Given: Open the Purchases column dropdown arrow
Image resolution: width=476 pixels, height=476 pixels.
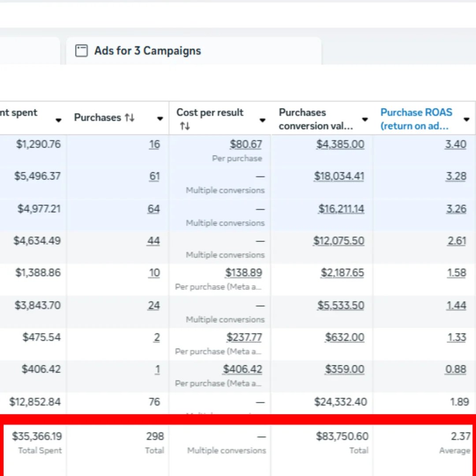Looking at the screenshot, I should 160,119.
